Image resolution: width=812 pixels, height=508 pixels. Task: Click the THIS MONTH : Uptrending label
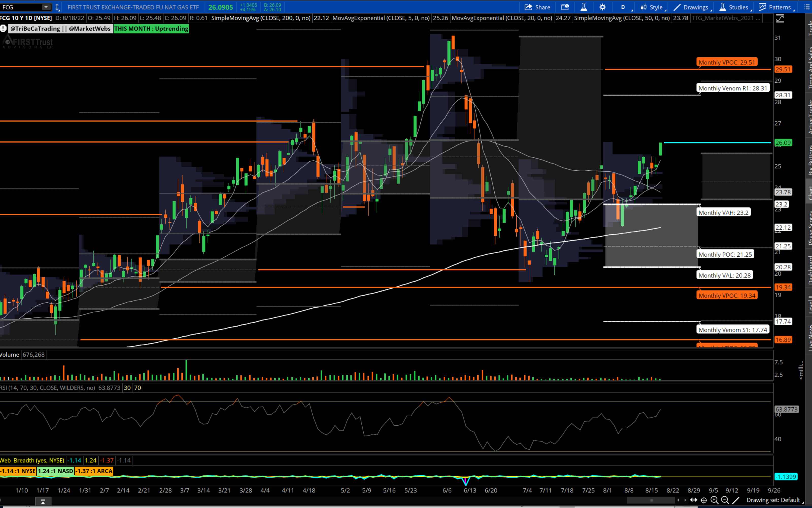click(x=151, y=29)
